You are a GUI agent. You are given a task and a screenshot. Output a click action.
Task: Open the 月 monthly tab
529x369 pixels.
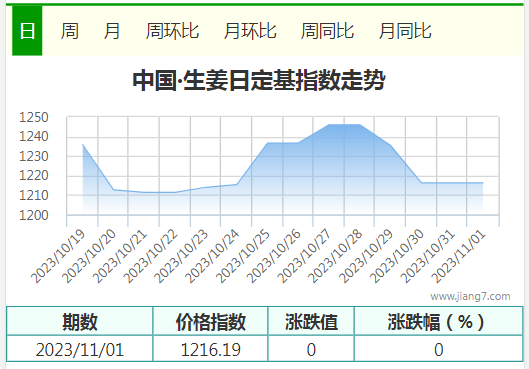click(112, 31)
